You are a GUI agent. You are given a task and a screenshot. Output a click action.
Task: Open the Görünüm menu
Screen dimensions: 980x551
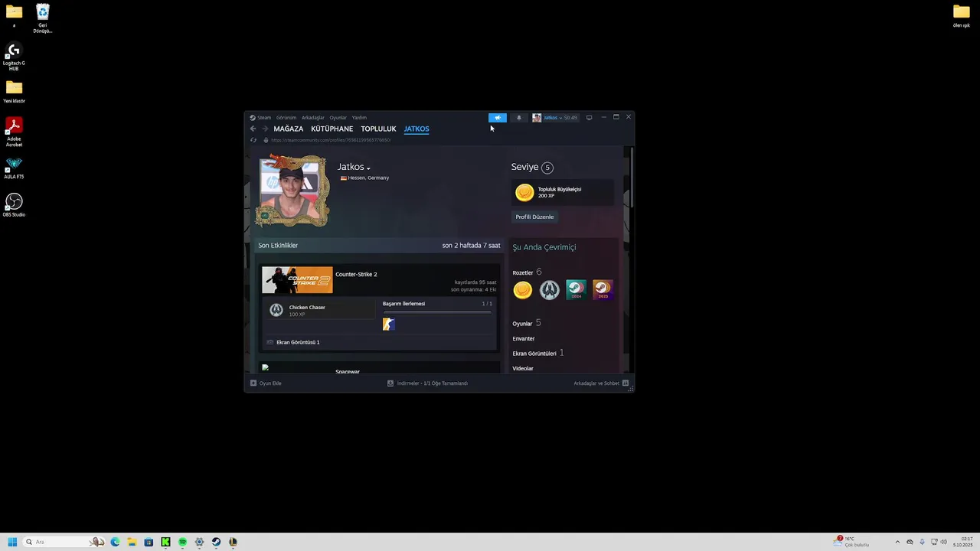286,118
